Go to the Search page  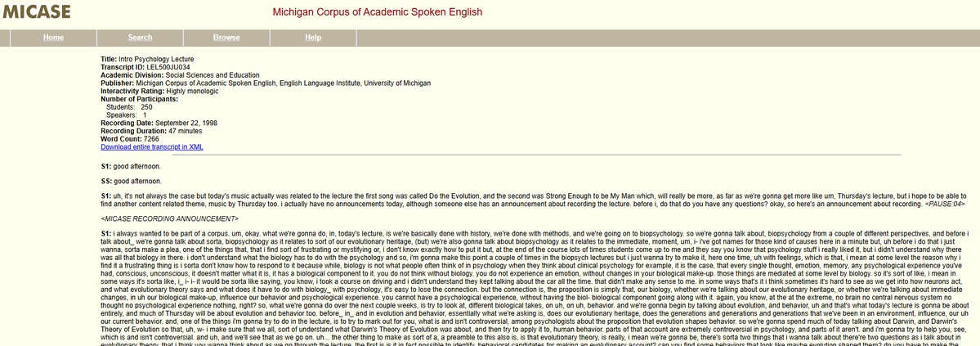coord(140,38)
